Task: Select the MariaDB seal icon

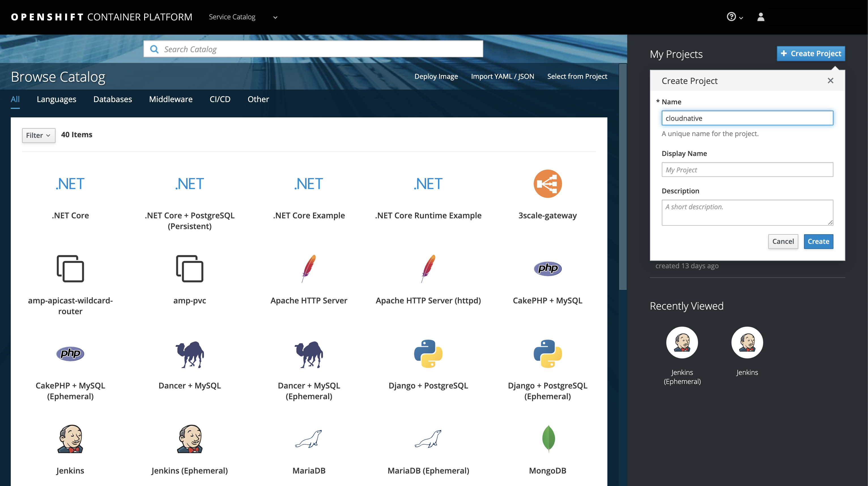Action: pyautogui.click(x=309, y=439)
